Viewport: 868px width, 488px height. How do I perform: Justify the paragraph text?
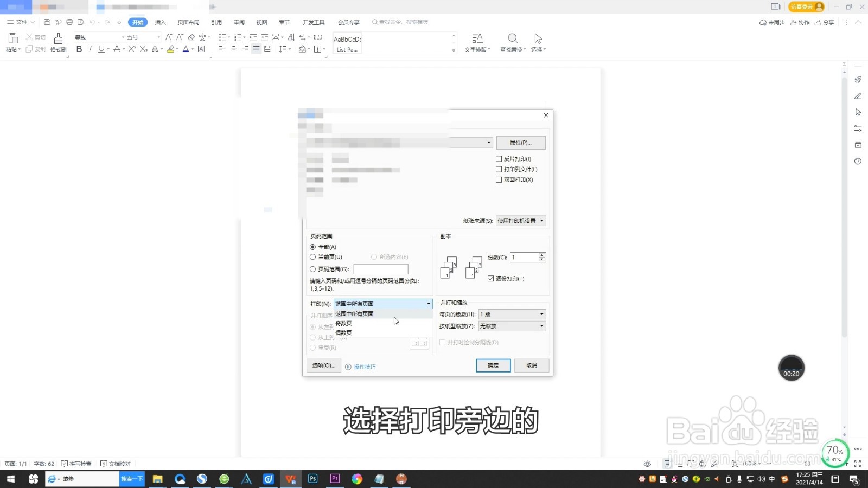pos(256,49)
